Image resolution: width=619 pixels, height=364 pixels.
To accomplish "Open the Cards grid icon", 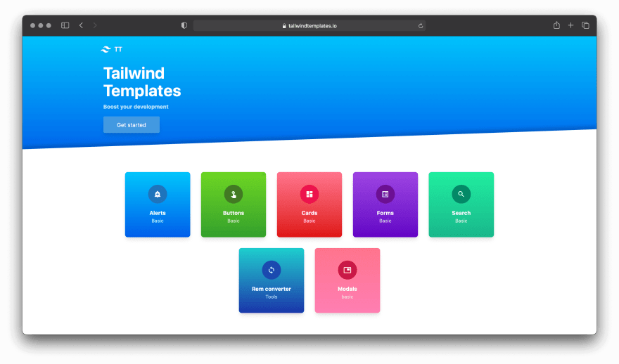I will (309, 194).
